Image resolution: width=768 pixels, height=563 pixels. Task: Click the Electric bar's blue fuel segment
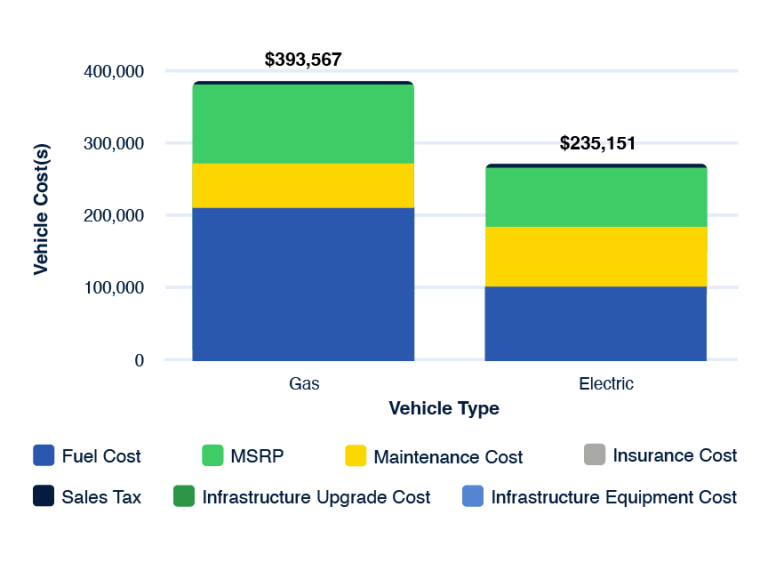595,323
